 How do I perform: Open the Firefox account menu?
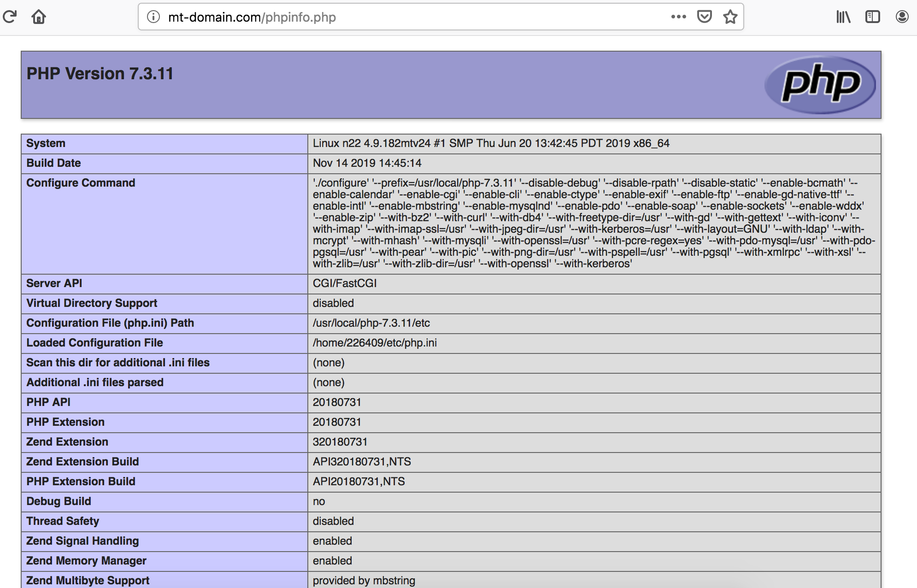tap(902, 17)
